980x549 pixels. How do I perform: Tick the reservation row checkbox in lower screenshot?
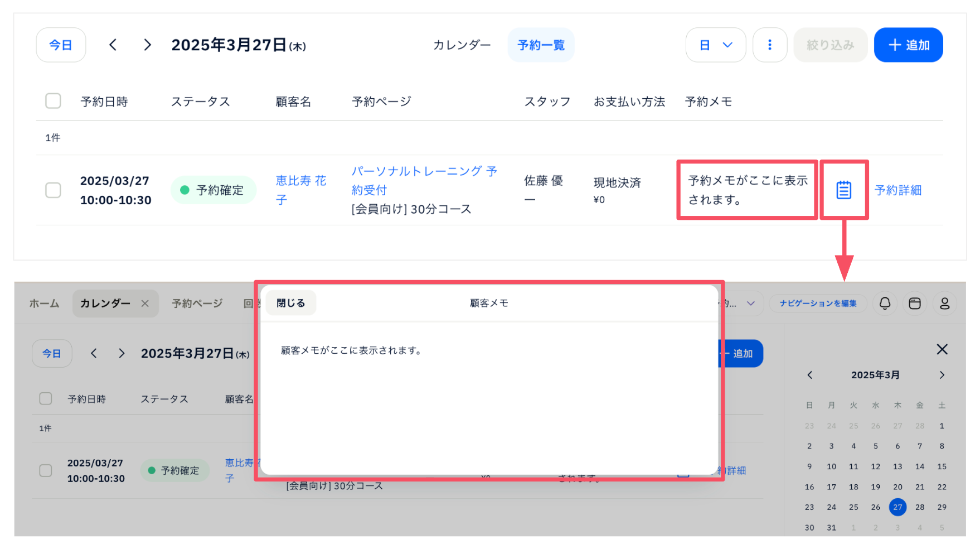[46, 470]
